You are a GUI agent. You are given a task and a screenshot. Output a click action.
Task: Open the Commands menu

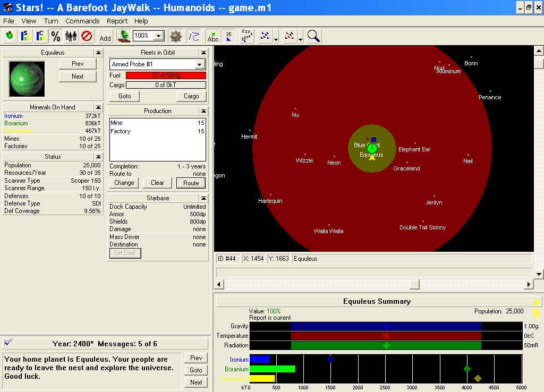[x=82, y=21]
